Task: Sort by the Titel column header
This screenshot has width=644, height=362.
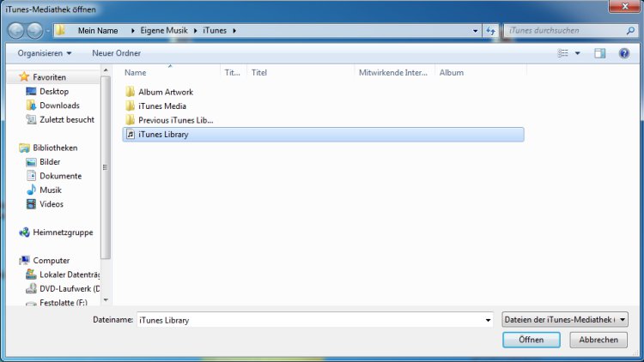Action: [x=301, y=73]
